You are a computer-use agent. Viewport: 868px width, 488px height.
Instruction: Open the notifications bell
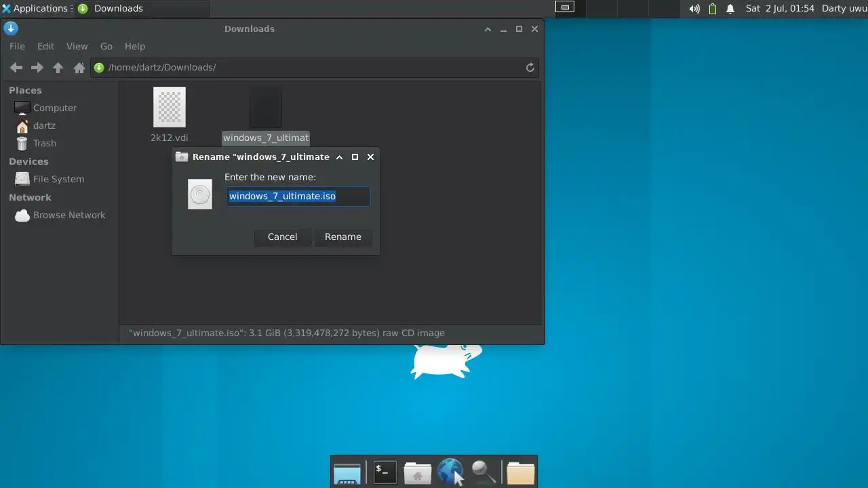[730, 9]
